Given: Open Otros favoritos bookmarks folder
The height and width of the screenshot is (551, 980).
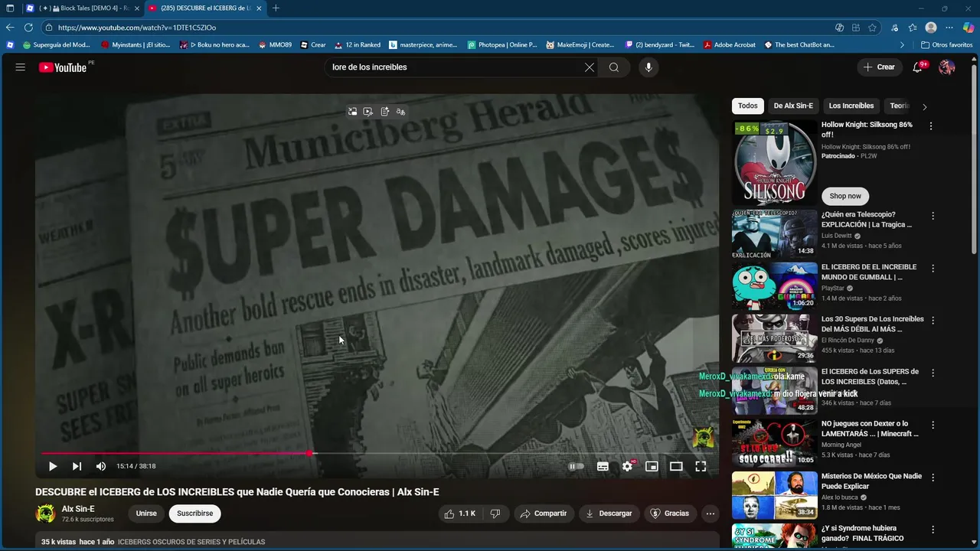Looking at the screenshot, I should 946,45.
